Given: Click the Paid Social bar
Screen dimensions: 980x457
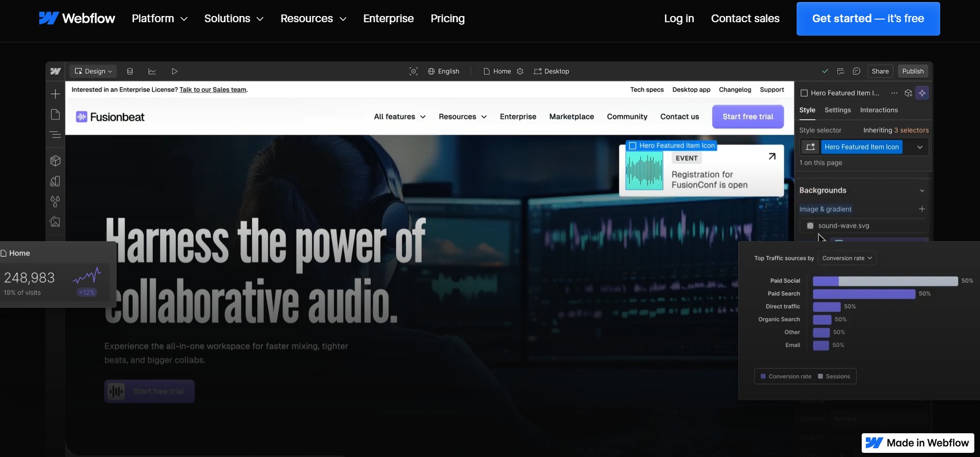Looking at the screenshot, I should click(x=885, y=281).
